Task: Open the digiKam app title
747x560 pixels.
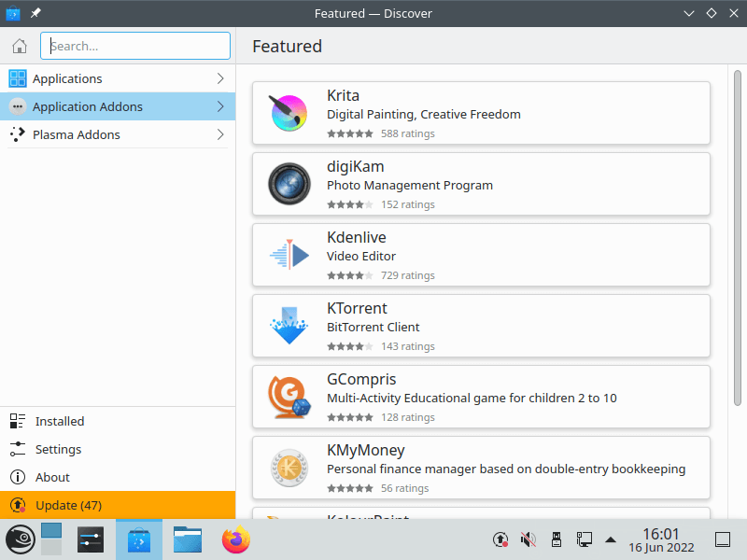Action: [x=356, y=167]
